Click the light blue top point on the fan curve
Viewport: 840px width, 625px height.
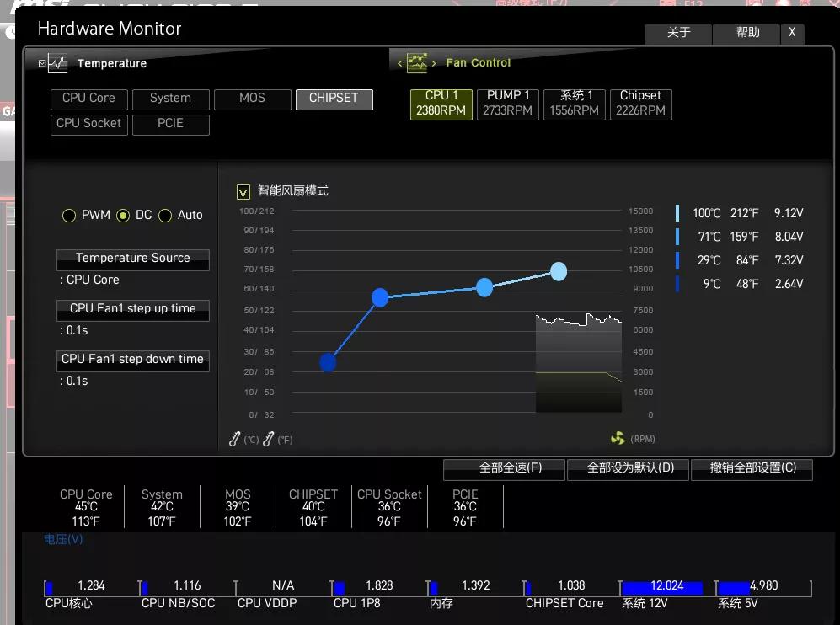(559, 271)
